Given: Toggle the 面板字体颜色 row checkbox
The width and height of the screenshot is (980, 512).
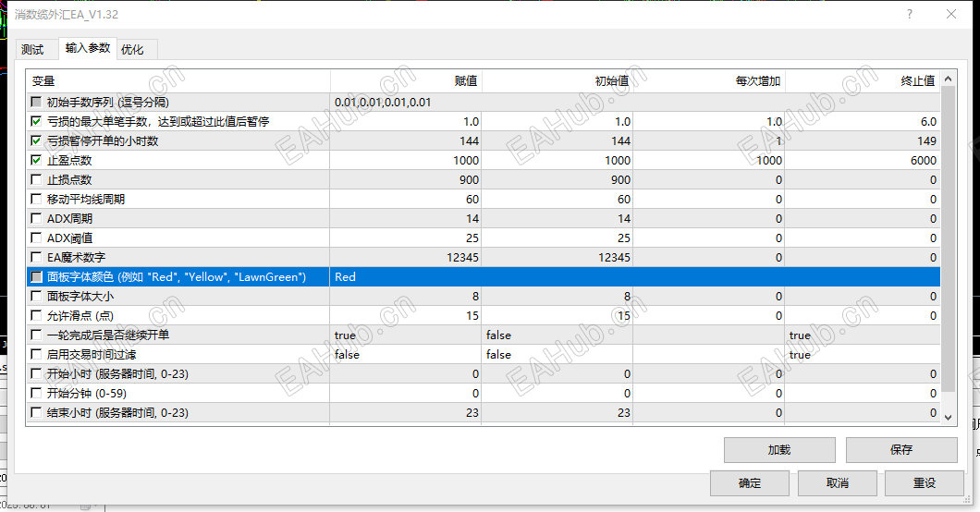Looking at the screenshot, I should [x=36, y=276].
